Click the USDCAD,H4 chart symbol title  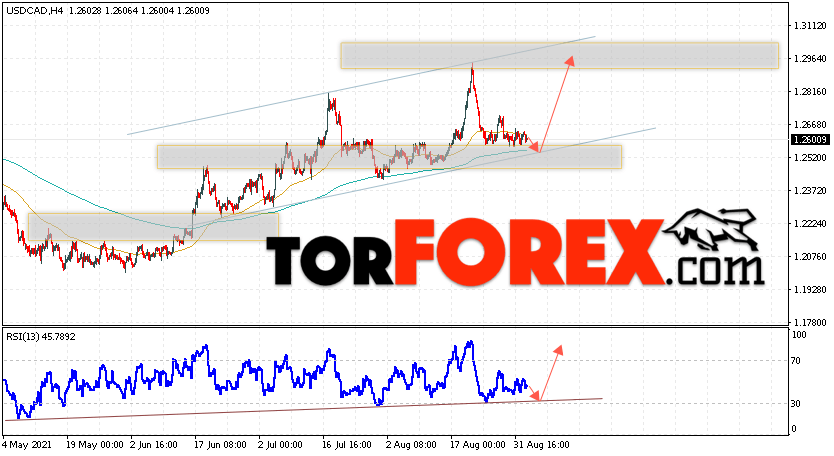[34, 10]
